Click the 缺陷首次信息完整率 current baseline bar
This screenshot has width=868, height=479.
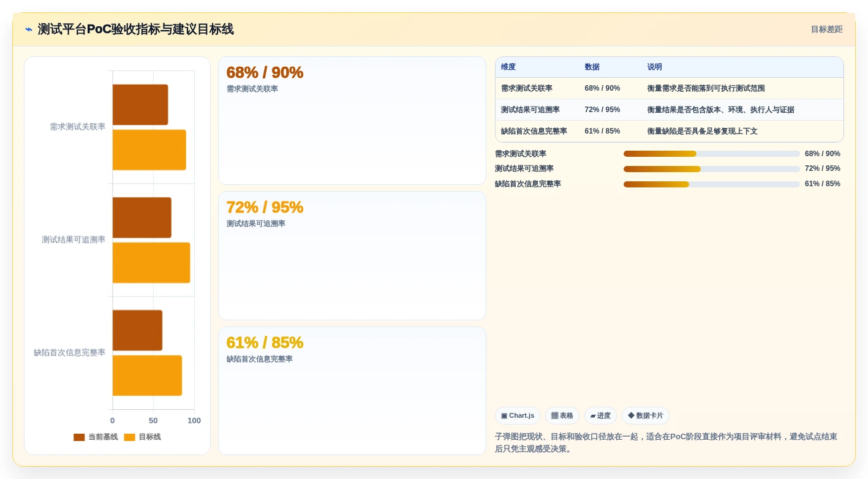(137, 330)
